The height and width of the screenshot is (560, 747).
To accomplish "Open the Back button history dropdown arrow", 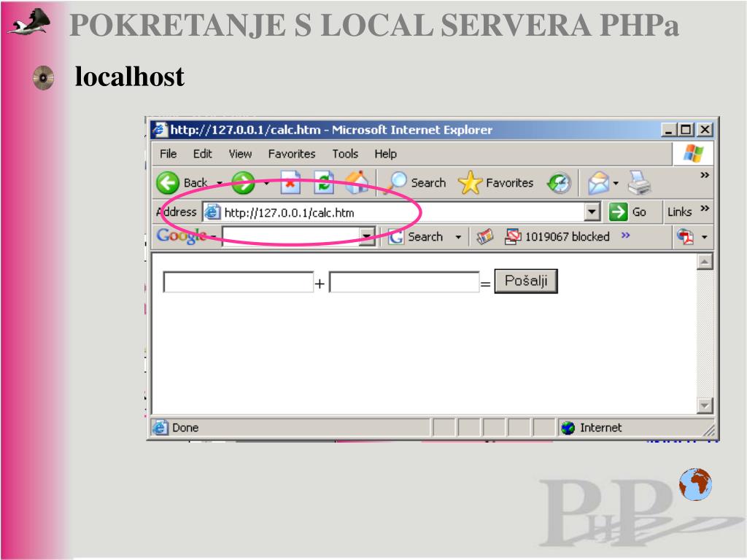I will coord(219,183).
